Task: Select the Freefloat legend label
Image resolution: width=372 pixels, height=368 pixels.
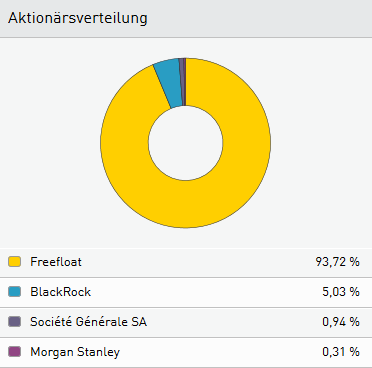Action: click(x=56, y=262)
